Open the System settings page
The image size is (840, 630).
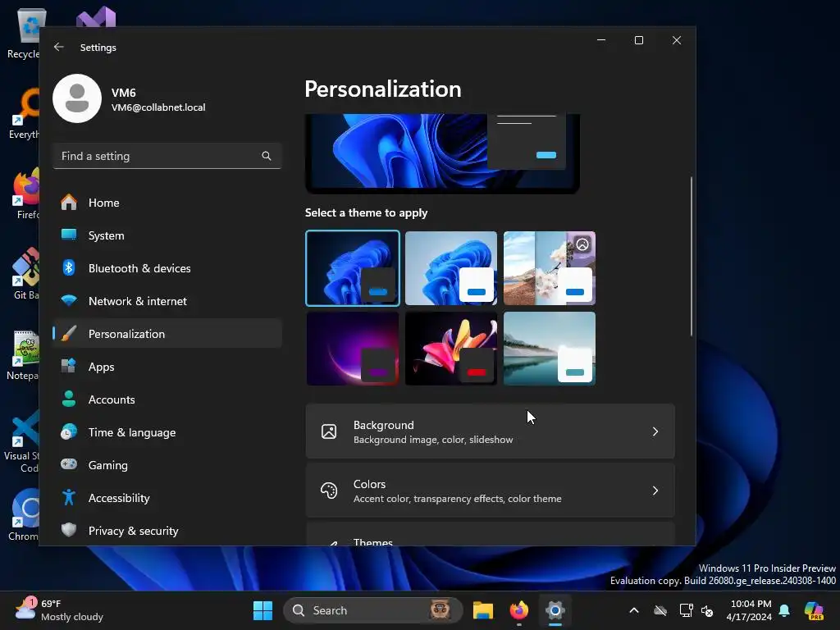(167, 235)
